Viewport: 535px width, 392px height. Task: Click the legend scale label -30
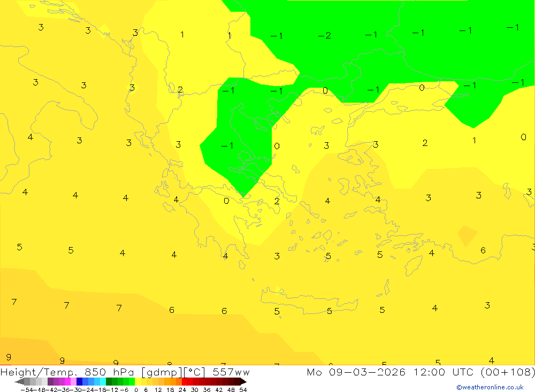[x=77, y=390]
